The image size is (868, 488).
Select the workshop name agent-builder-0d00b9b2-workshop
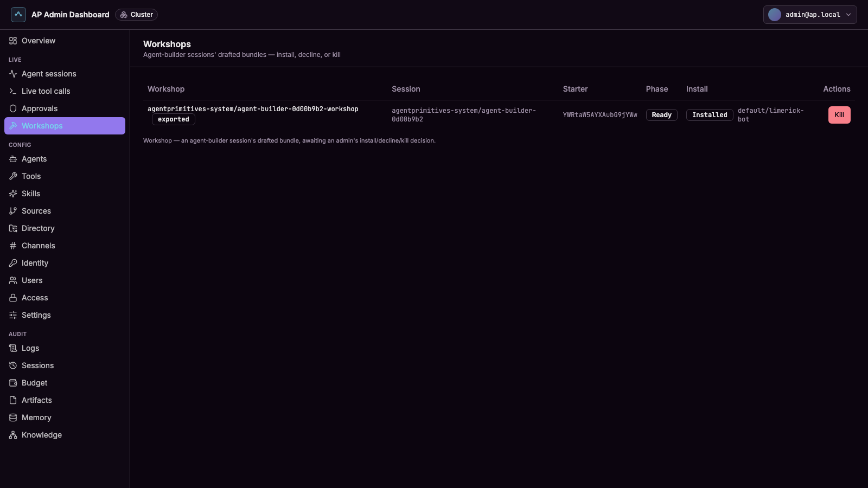click(x=253, y=109)
